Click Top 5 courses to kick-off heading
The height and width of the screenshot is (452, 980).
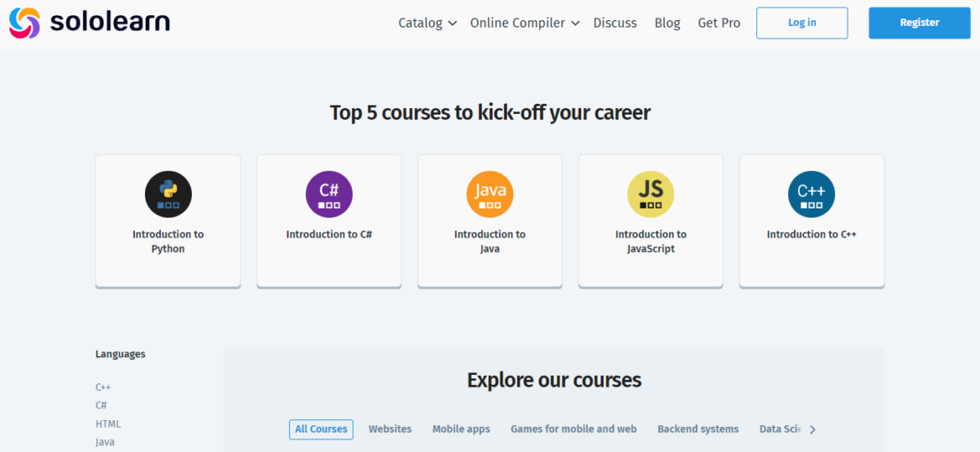490,112
